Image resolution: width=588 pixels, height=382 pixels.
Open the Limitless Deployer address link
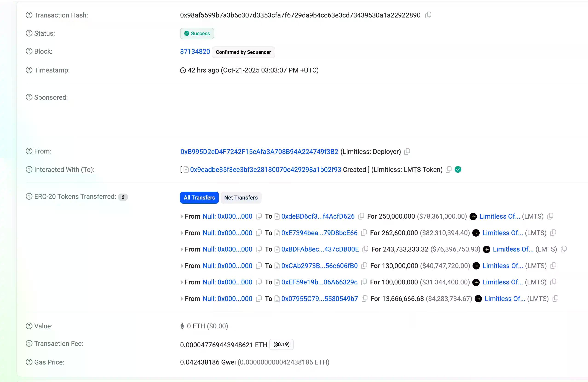pyautogui.click(x=259, y=151)
